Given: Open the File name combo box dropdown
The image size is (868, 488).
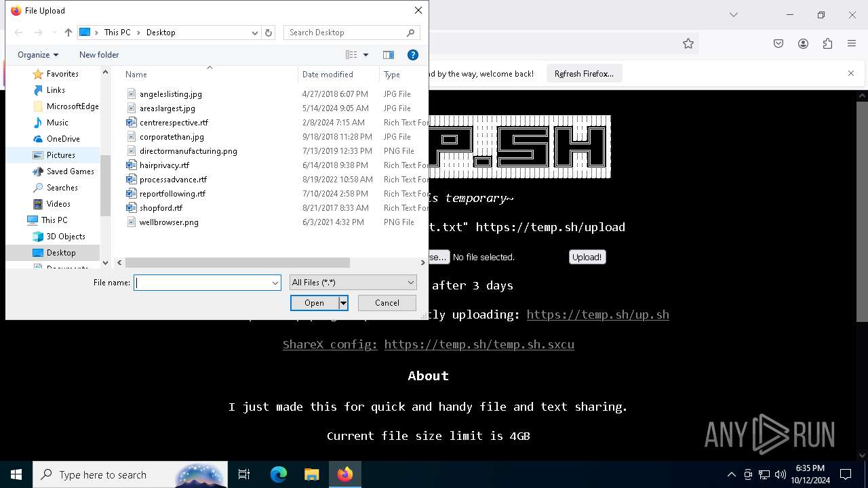Looking at the screenshot, I should (x=275, y=283).
